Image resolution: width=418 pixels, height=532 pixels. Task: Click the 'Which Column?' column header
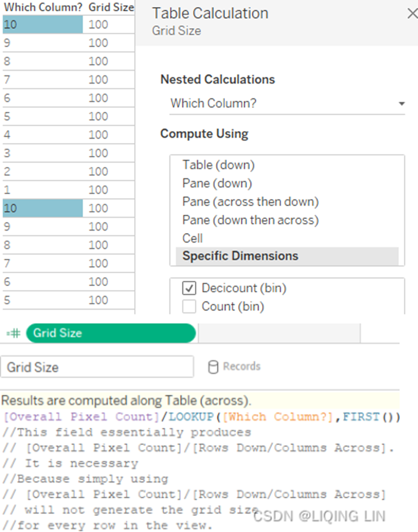pos(43,7)
